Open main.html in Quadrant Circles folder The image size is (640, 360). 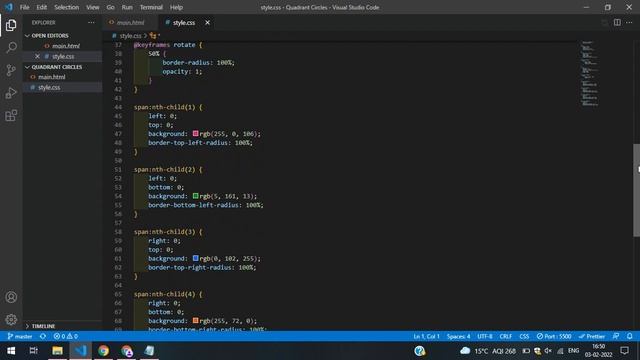point(51,77)
